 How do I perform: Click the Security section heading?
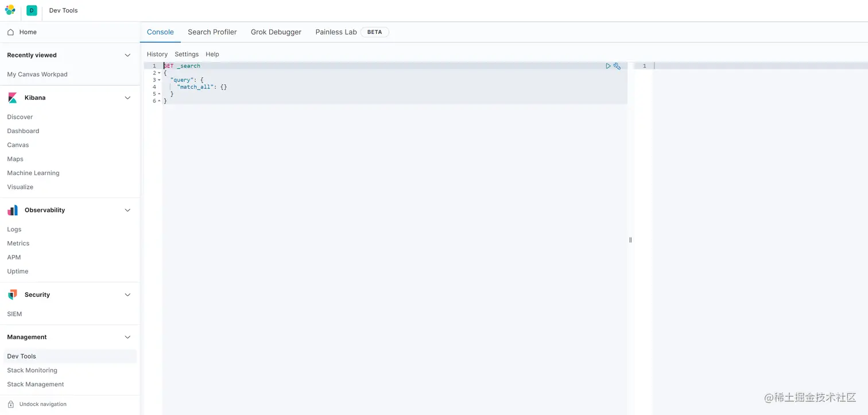pyautogui.click(x=37, y=295)
